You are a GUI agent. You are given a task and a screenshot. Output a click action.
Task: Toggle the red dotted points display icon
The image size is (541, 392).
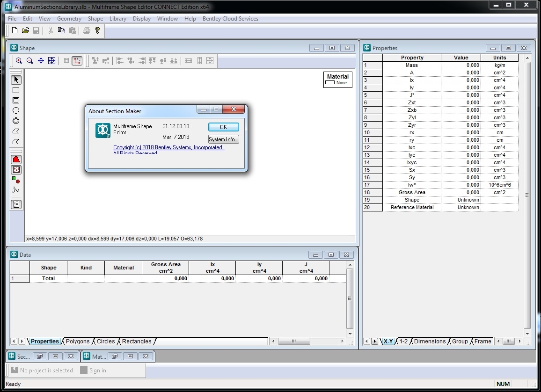click(16, 170)
